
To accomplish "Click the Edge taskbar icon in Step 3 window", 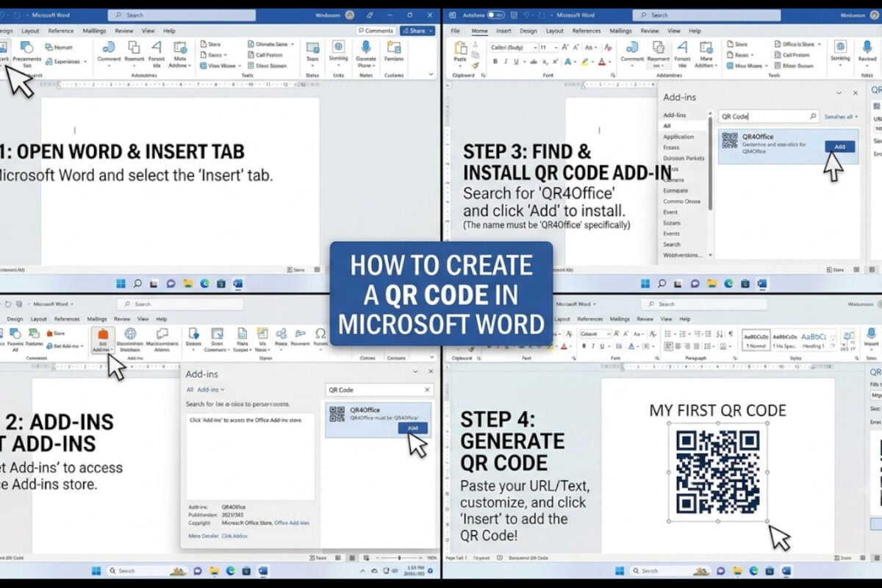I will point(728,284).
